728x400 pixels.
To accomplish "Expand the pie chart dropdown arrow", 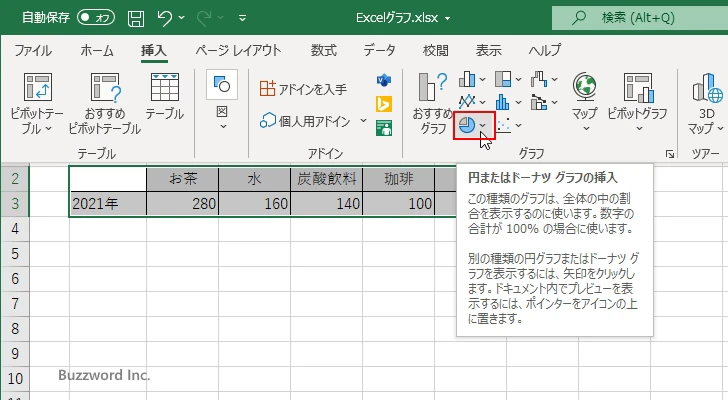I will tap(483, 125).
